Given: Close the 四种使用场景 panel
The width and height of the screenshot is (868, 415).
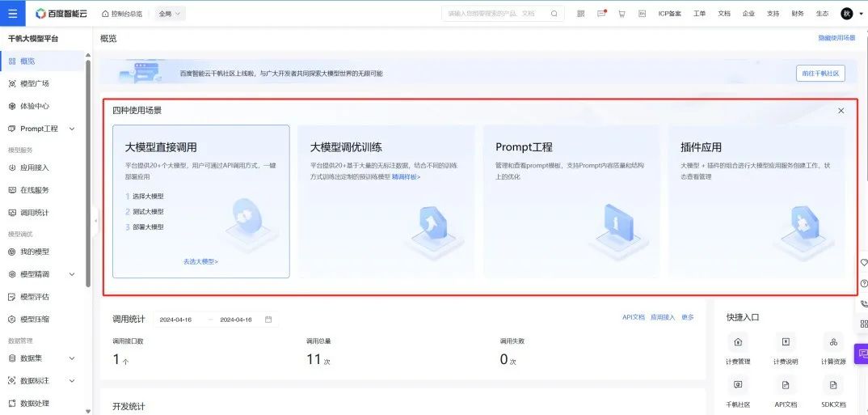Looking at the screenshot, I should pos(841,111).
